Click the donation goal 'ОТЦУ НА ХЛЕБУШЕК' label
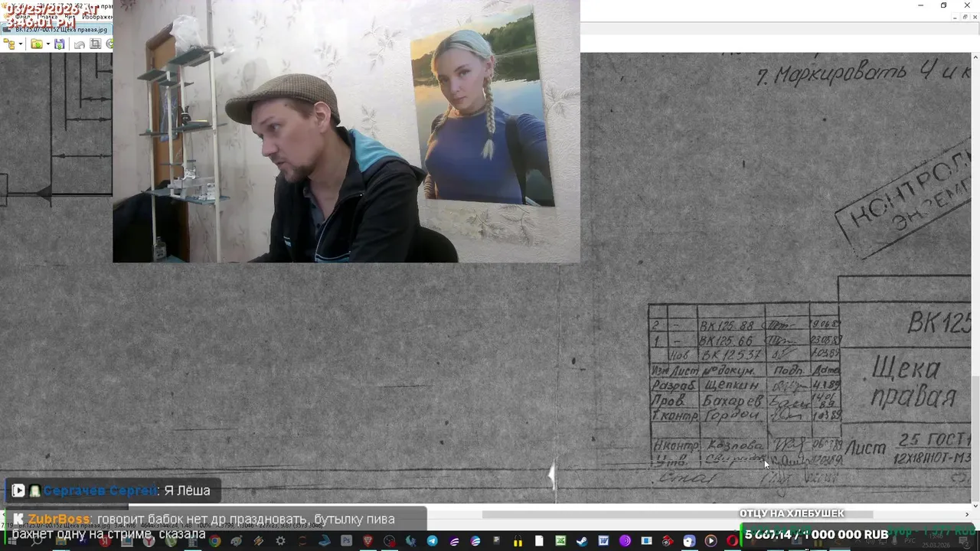 pyautogui.click(x=792, y=514)
